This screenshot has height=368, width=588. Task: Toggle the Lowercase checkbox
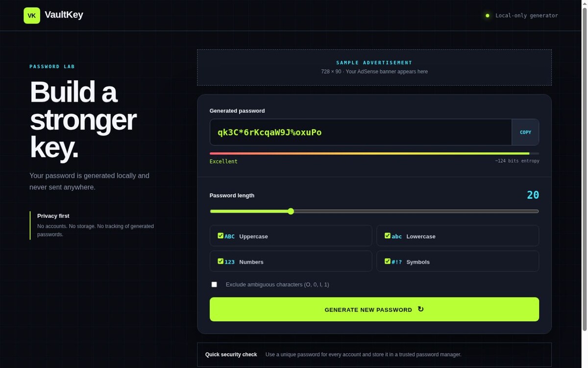pyautogui.click(x=388, y=236)
